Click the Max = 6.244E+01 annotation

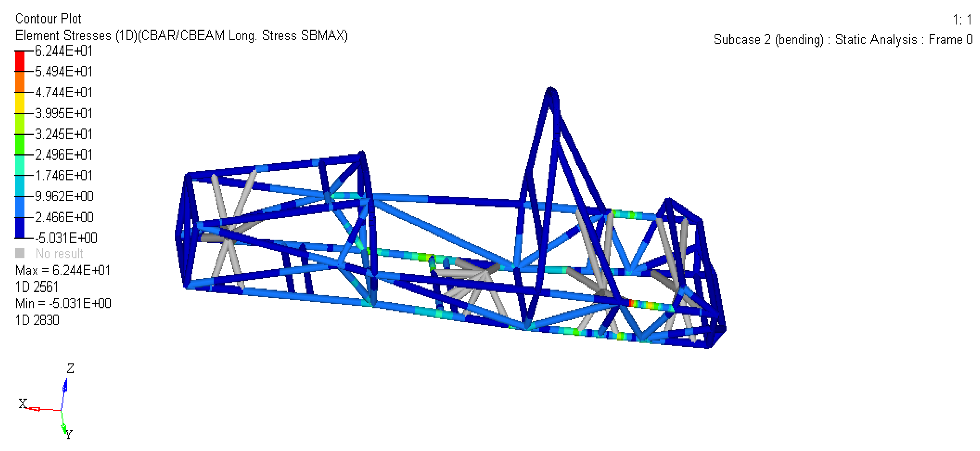(x=63, y=270)
